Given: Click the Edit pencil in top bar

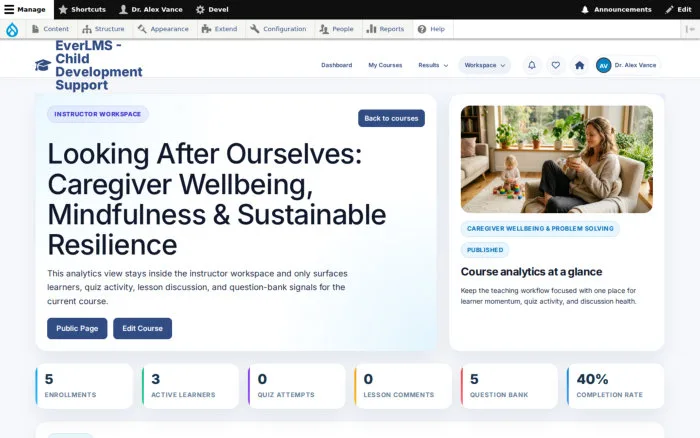Looking at the screenshot, I should pos(678,9).
